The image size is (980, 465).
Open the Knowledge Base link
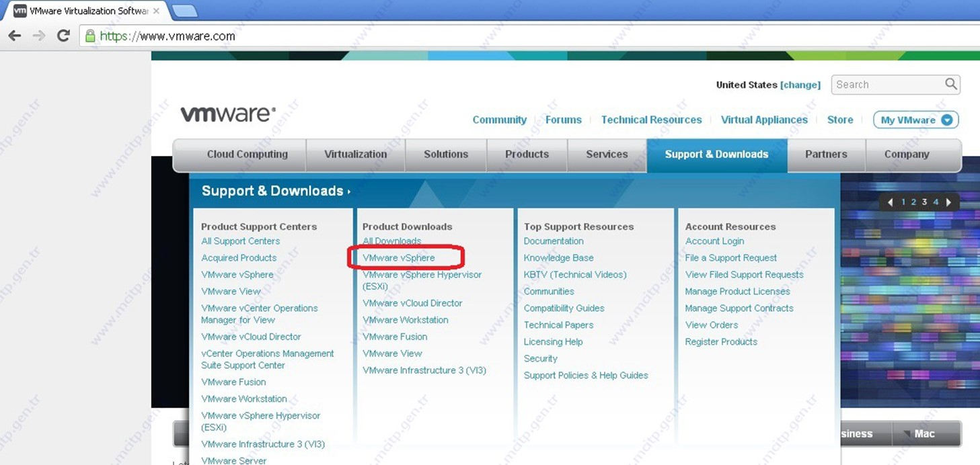[x=559, y=258]
